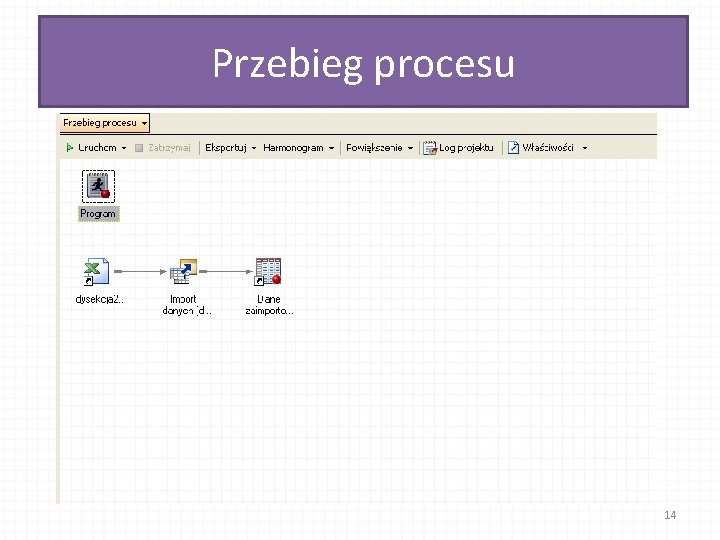This screenshot has width=720, height=540.
Task: Select the Import danych task icon
Action: [183, 271]
